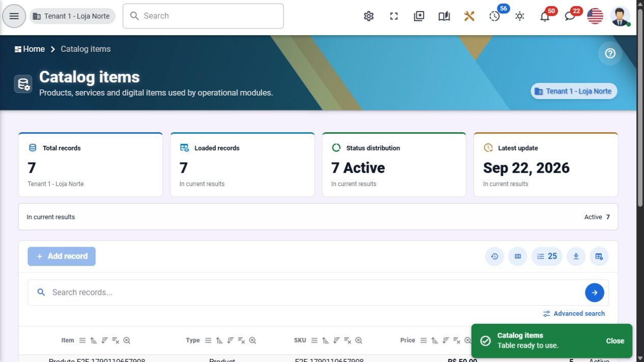Open the wrench and screwdriver tools icon

(x=469, y=16)
